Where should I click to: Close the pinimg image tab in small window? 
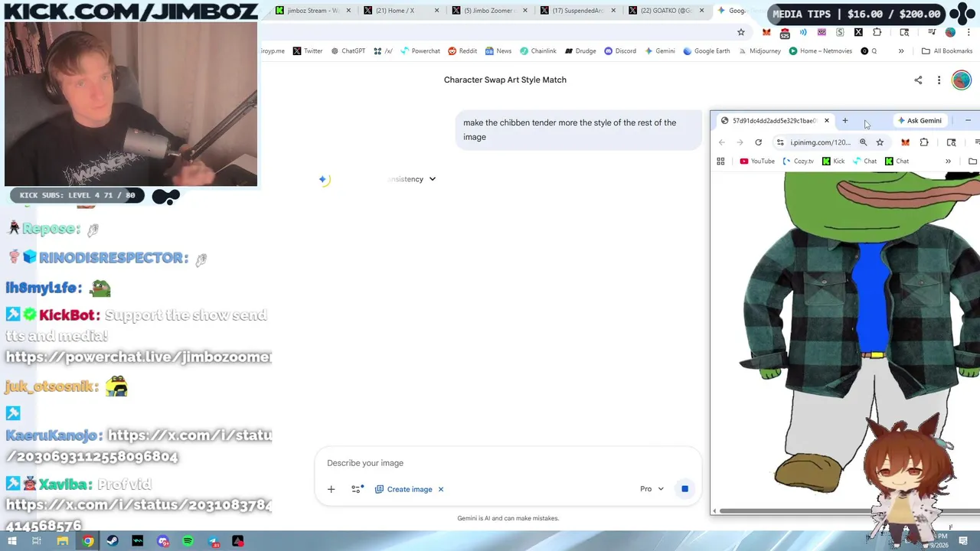(x=827, y=121)
